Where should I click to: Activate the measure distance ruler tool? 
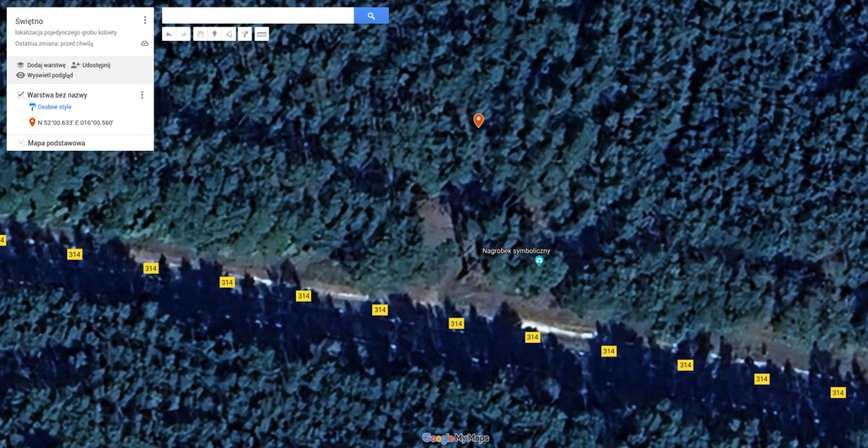262,35
